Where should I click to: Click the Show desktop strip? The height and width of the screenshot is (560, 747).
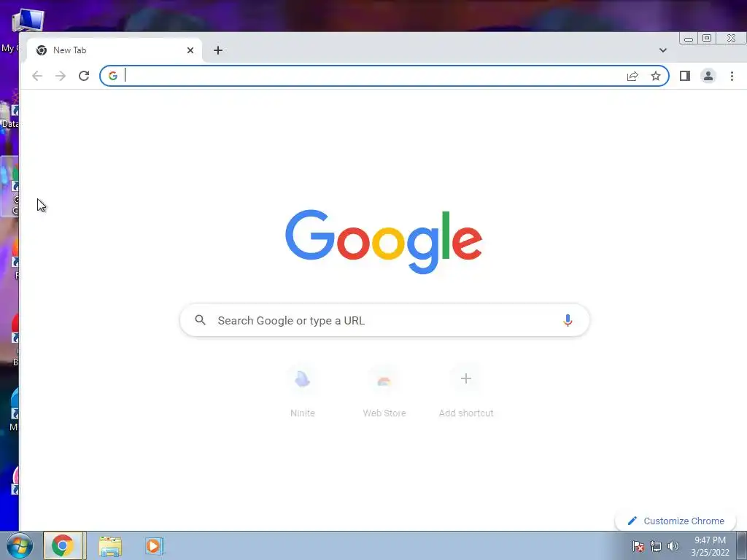coord(742,545)
